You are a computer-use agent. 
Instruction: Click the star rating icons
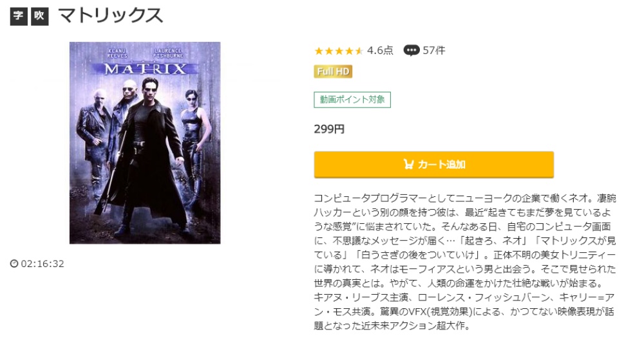click(x=339, y=51)
